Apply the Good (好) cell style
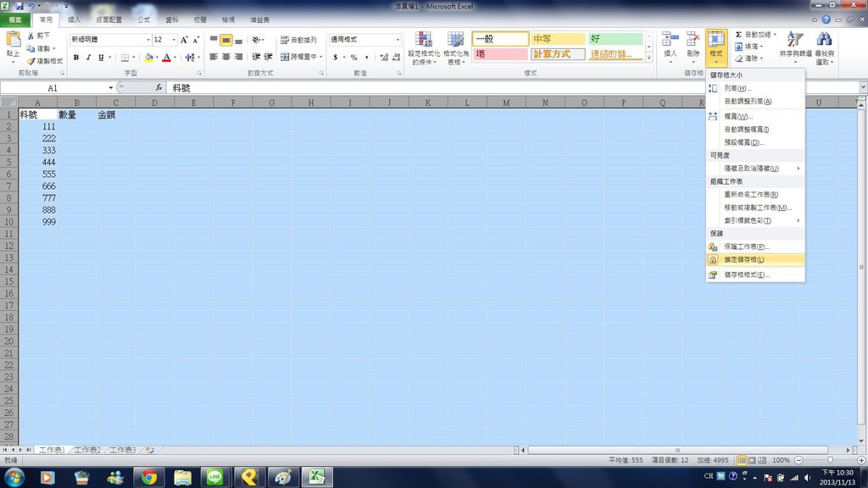Viewport: 868px width, 488px height. (x=615, y=39)
